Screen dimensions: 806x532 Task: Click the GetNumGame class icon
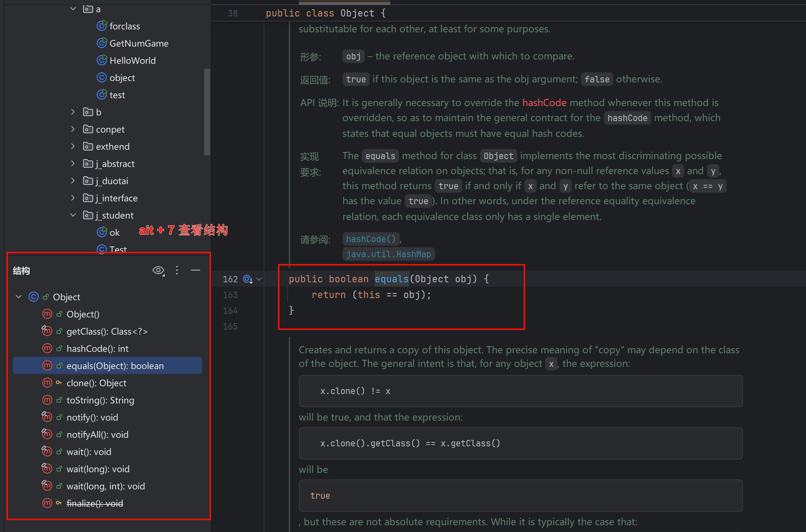(102, 43)
